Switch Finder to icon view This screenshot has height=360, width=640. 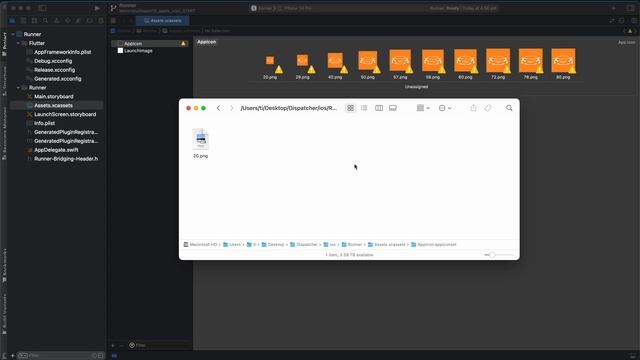point(350,108)
